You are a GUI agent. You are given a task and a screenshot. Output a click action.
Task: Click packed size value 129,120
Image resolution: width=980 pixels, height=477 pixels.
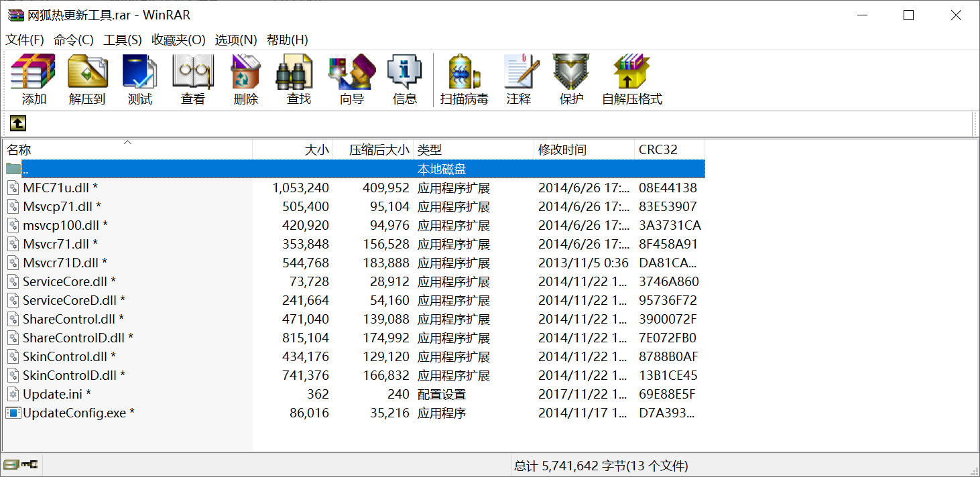click(386, 356)
